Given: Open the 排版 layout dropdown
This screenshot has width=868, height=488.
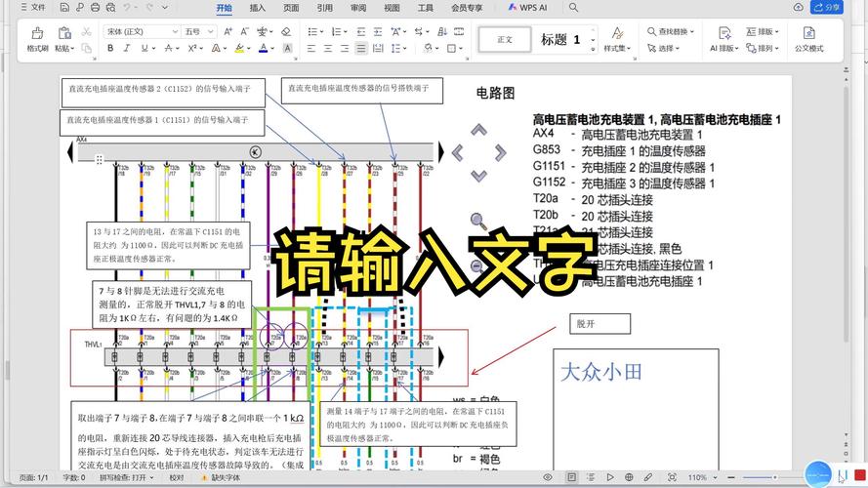Looking at the screenshot, I should [x=763, y=31].
